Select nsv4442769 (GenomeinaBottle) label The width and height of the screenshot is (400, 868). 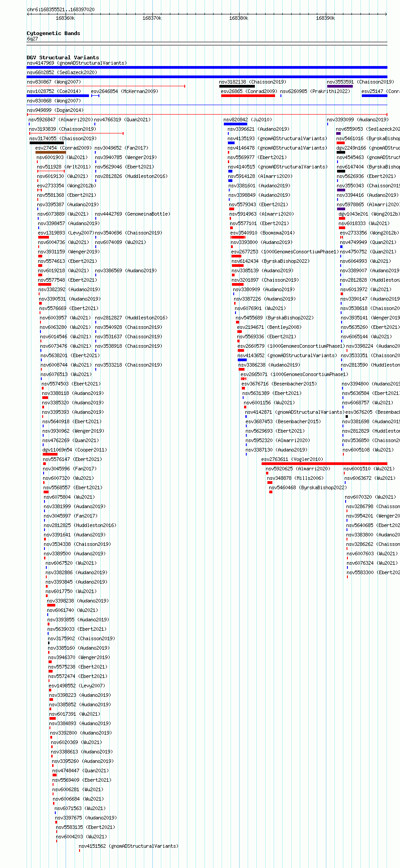point(133,214)
